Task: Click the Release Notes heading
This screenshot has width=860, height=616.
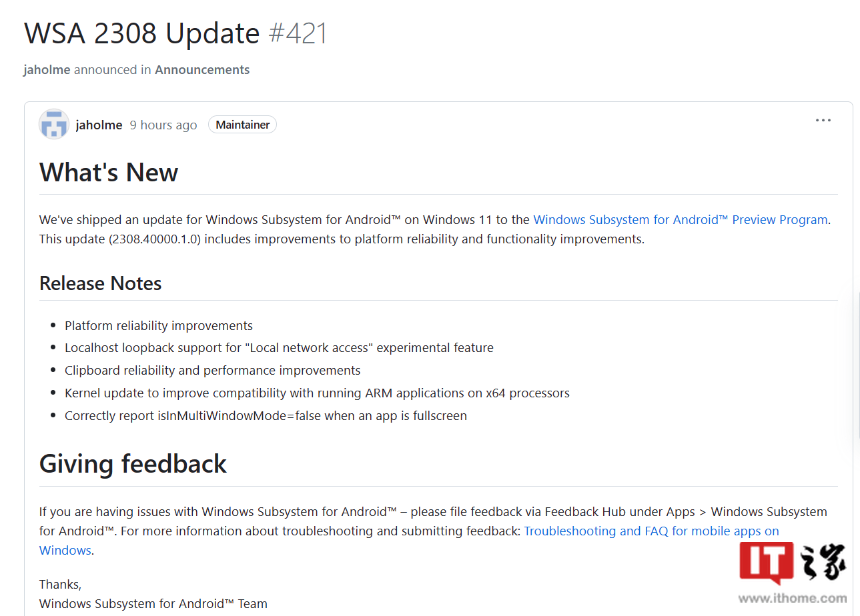Action: pos(101,283)
